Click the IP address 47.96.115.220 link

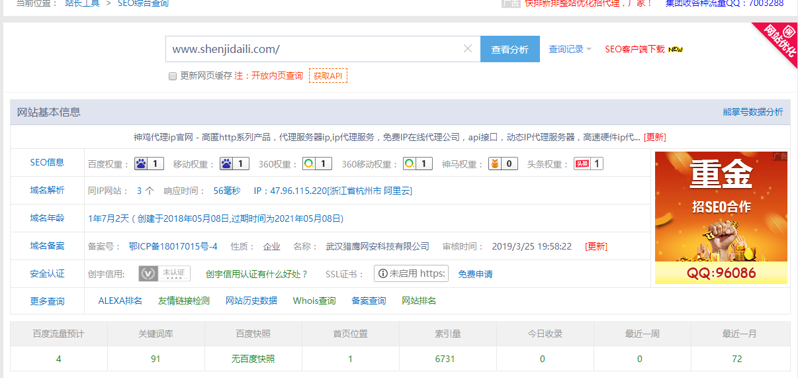pyautogui.click(x=333, y=191)
